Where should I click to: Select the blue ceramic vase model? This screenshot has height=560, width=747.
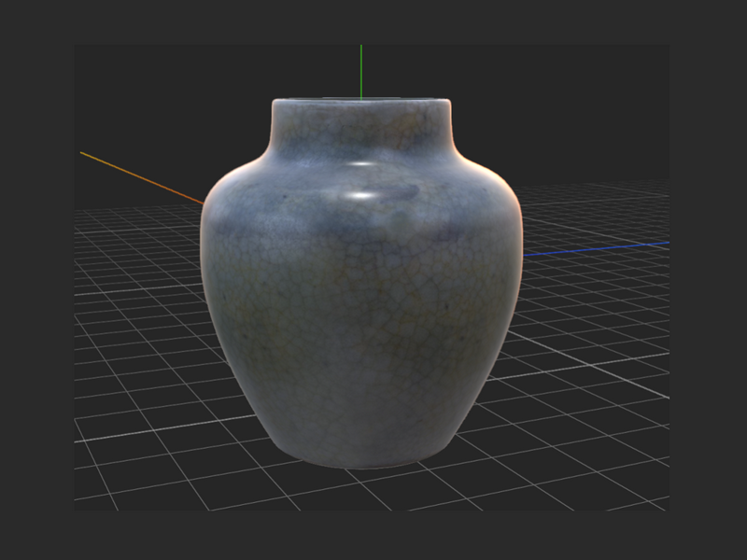(x=361, y=284)
